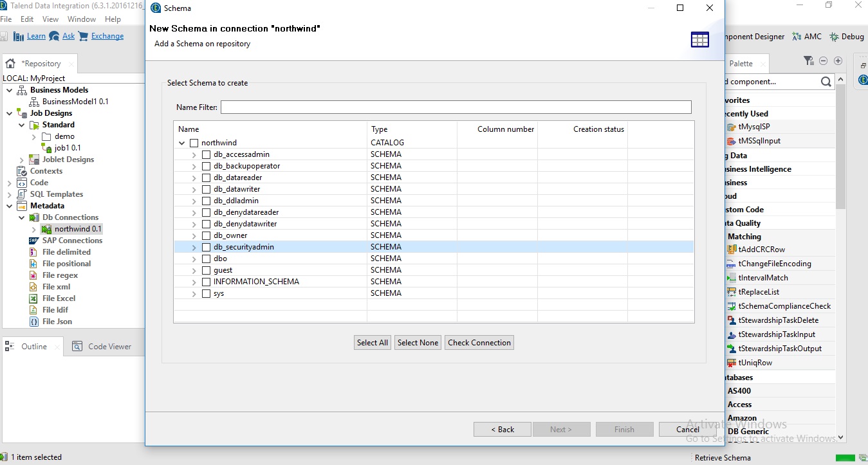Check the db_backupoperator schema checkbox
Viewport: 868px width, 465px height.
click(206, 166)
